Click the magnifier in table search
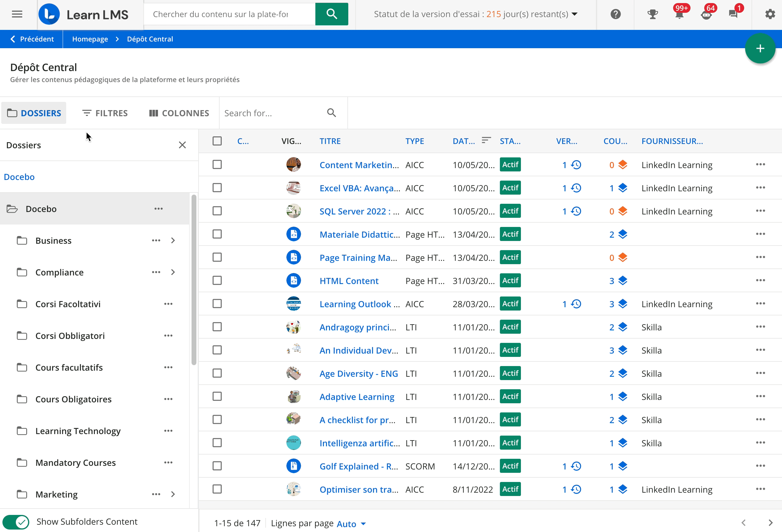 pos(332,113)
